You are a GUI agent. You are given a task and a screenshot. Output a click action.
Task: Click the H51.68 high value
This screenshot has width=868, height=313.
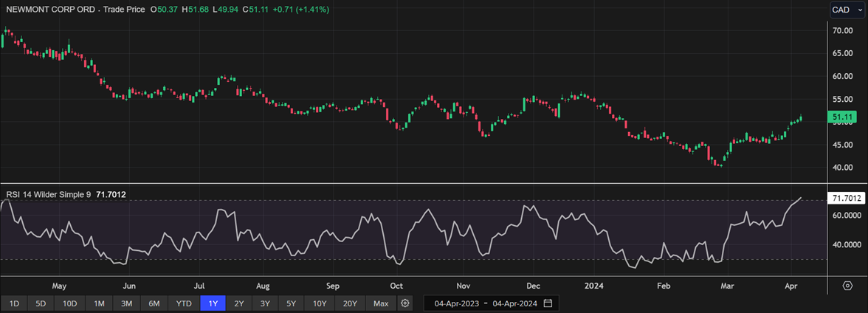click(x=196, y=10)
